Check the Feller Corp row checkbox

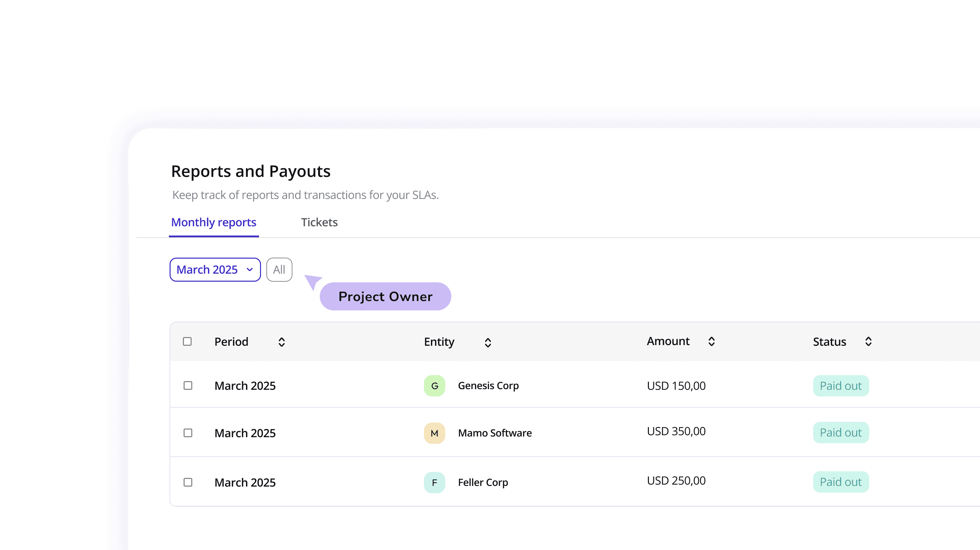[x=188, y=482]
